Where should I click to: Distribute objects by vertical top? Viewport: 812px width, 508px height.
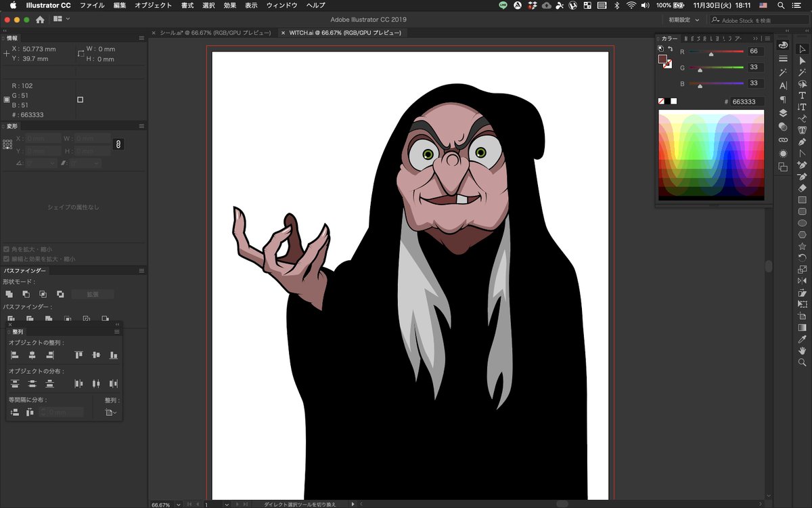(15, 383)
